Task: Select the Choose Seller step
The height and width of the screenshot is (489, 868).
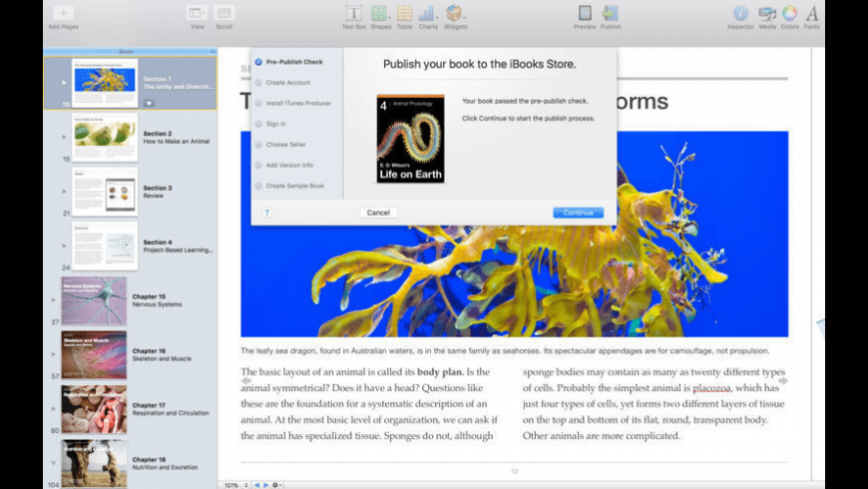Action: coord(280,145)
